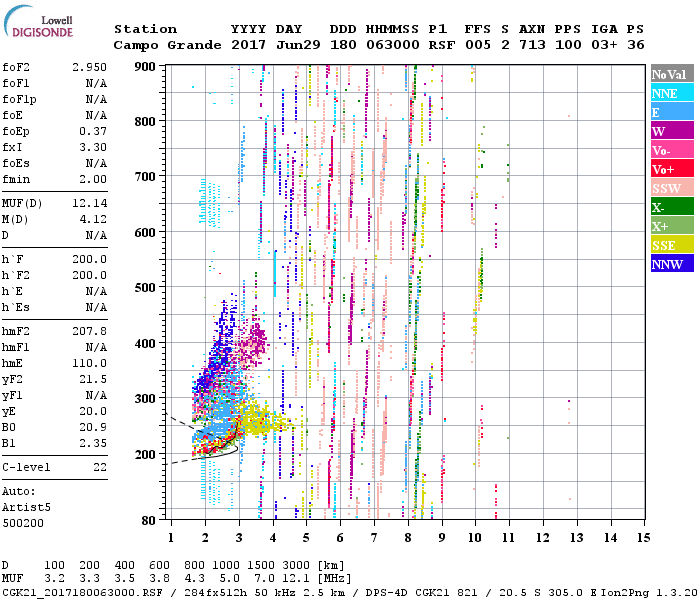700x600 pixels.
Task: Pick the blue E legend swatch
Action: point(672,112)
